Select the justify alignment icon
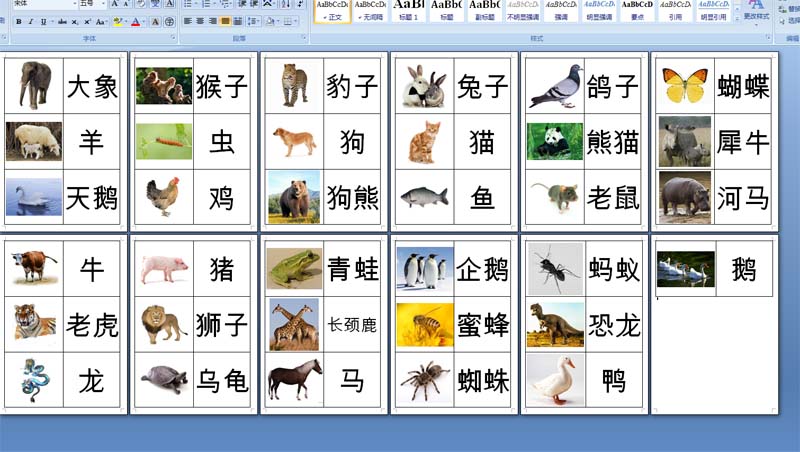800x452 pixels. [226, 21]
